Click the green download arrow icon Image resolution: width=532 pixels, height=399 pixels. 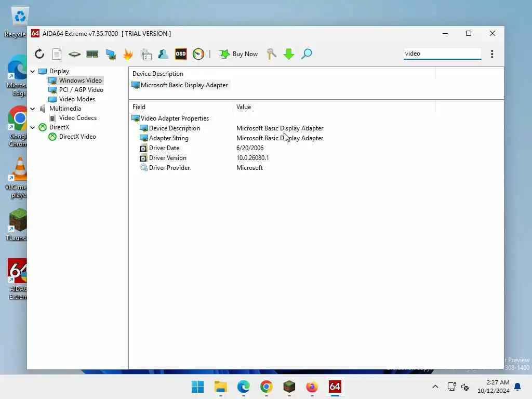289,54
